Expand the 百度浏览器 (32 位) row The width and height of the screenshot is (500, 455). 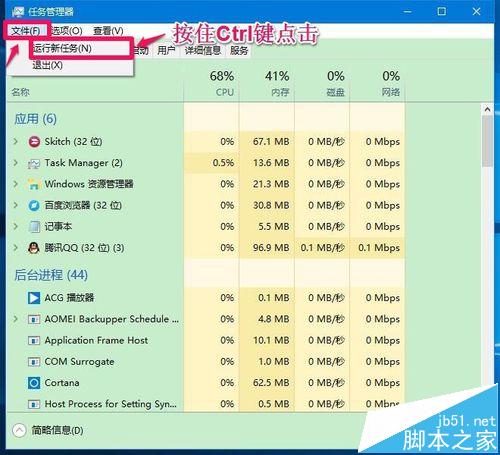(15, 205)
